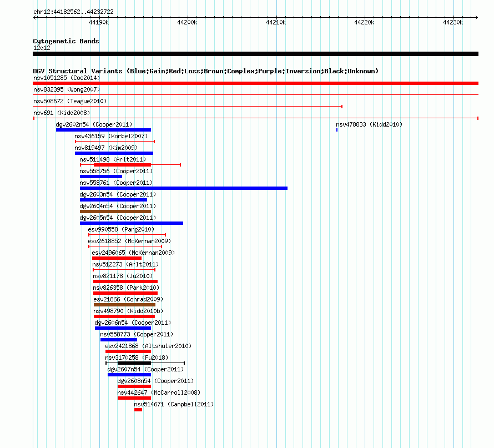Select the red esv2421868 loss bar

point(128,351)
